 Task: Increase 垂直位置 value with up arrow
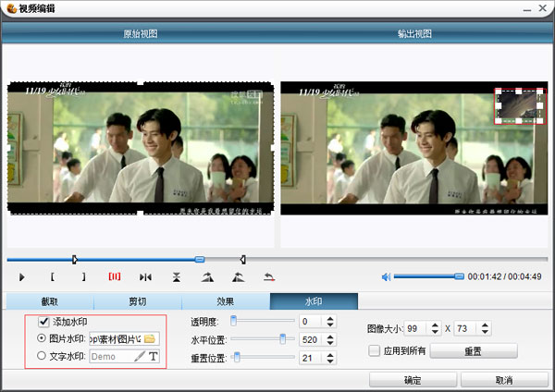pyautogui.click(x=330, y=356)
